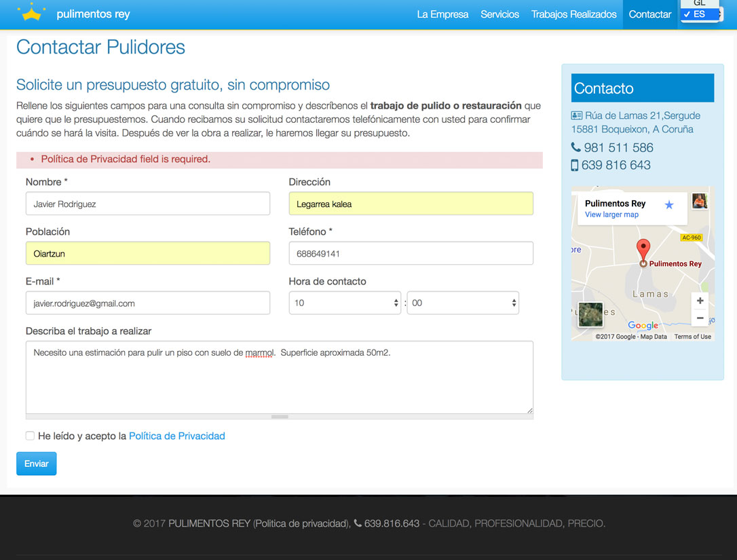737x560 pixels.
Task: Open the contact hour dropdown showing 10
Action: point(345,303)
